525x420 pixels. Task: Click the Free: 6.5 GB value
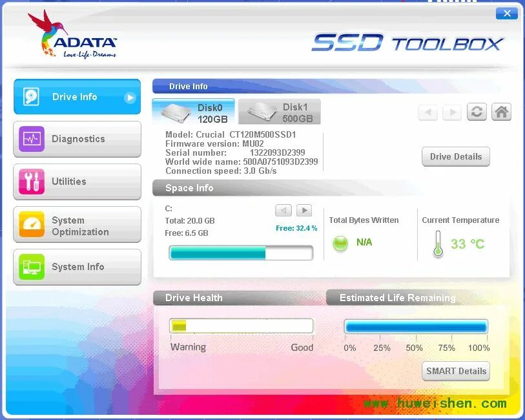pos(187,233)
